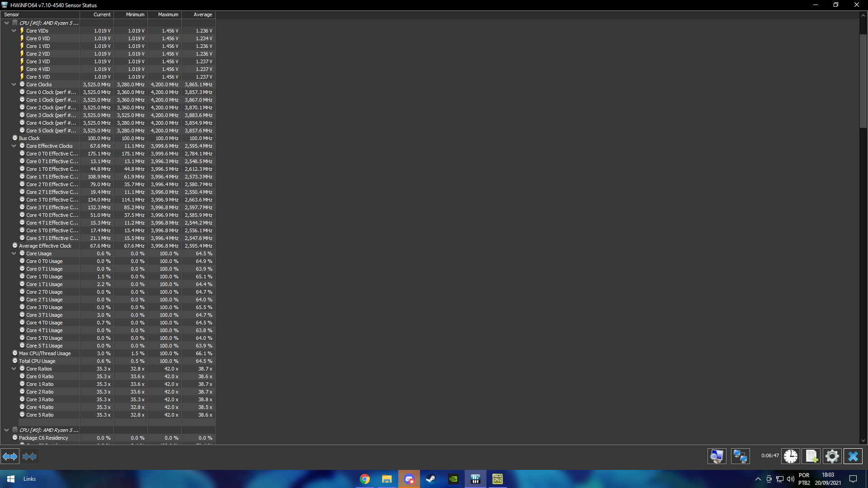
Task: Click the Core 4 VID average value 1.237 V
Action: pos(204,69)
